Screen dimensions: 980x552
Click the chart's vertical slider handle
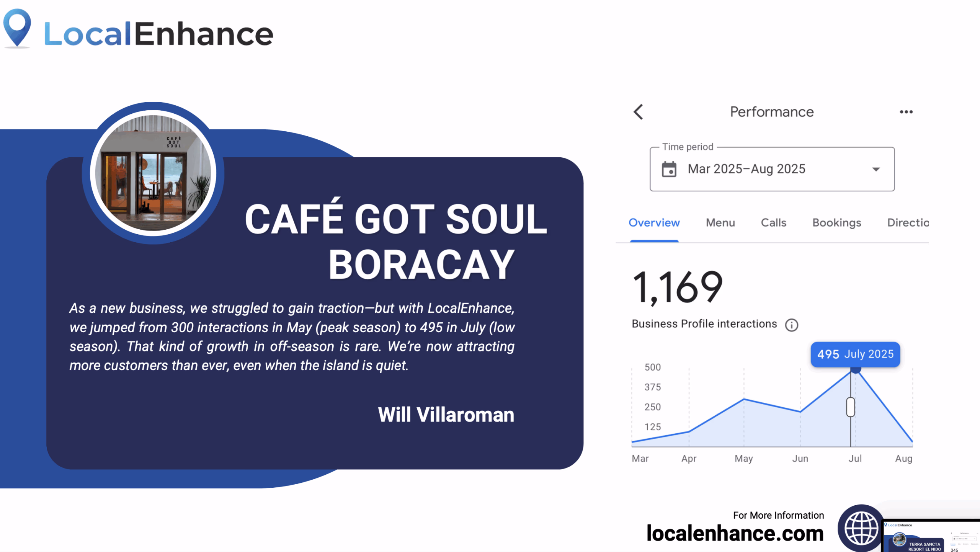pos(850,407)
